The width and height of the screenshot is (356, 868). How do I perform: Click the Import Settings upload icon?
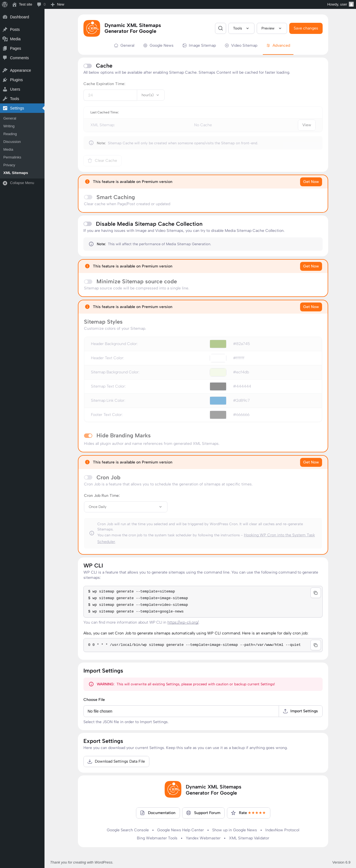pyautogui.click(x=285, y=711)
